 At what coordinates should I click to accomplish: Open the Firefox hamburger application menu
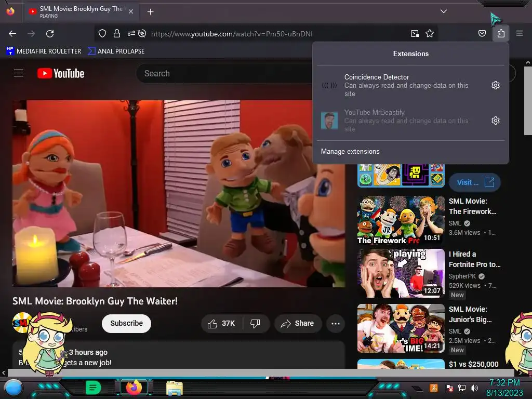(519, 33)
